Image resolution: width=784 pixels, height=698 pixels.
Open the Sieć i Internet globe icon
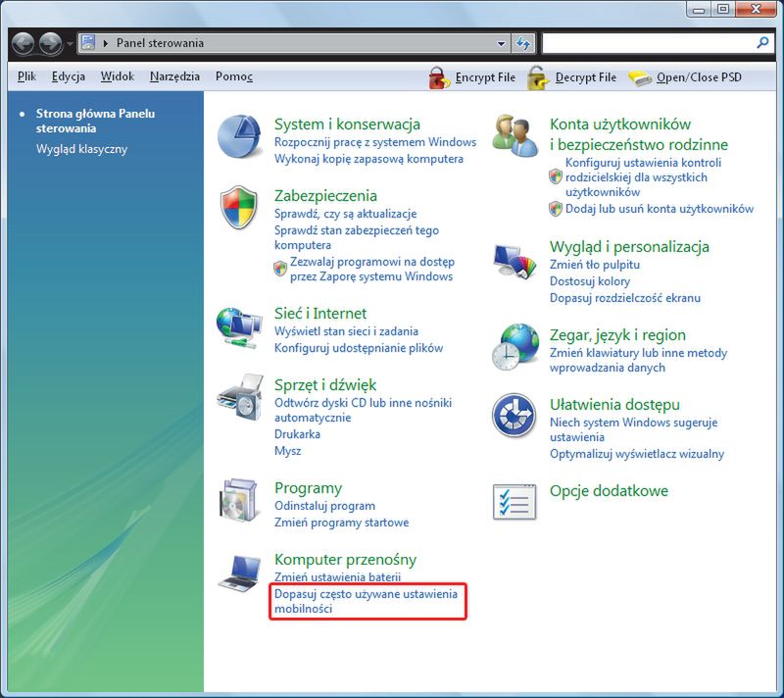[239, 327]
